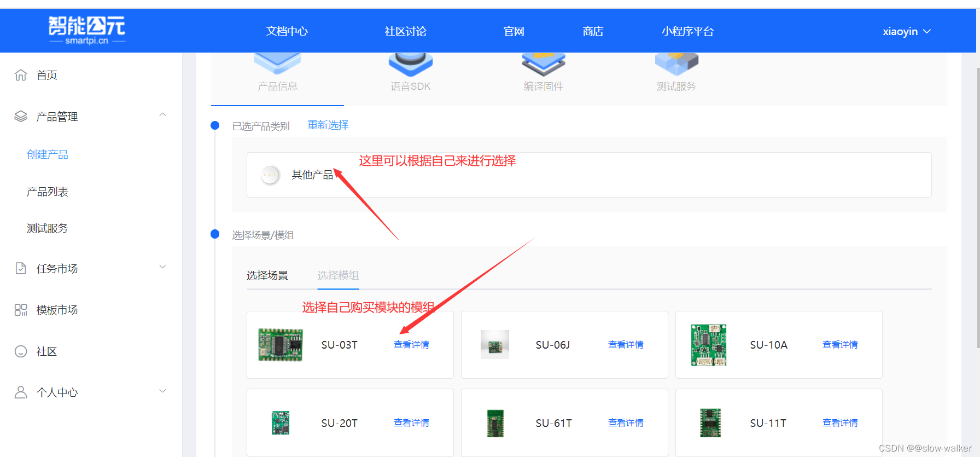Click the SU-10A module image
980x457 pixels.
point(709,345)
